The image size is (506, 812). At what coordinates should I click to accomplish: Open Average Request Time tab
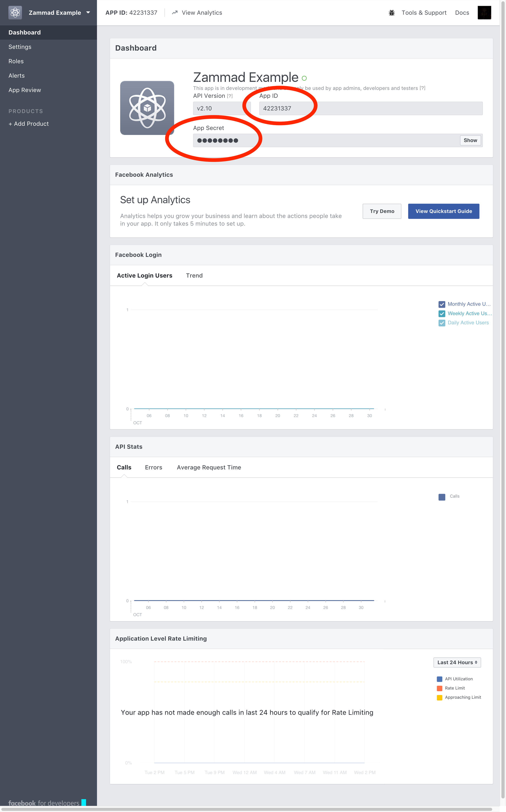(x=209, y=467)
